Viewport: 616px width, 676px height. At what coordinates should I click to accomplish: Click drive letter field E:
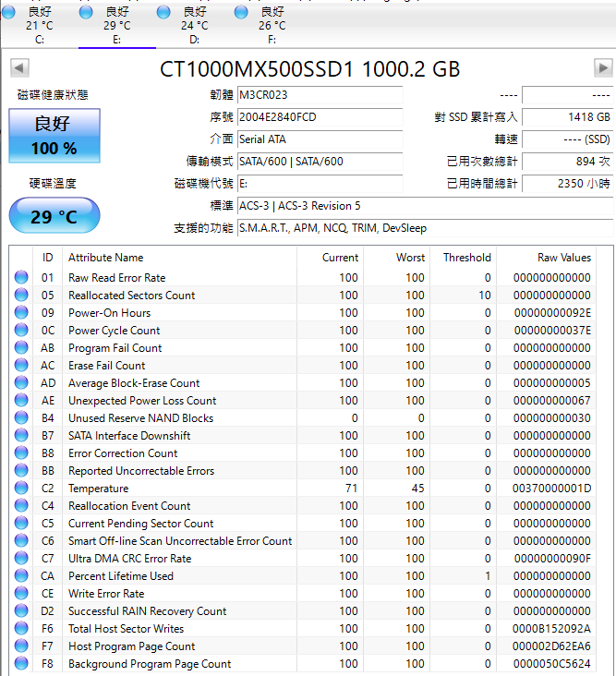320,183
